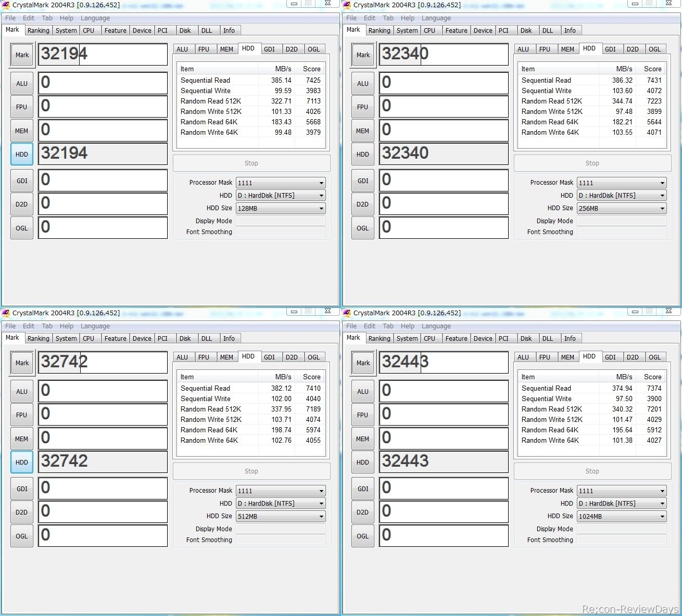Click the CrystalMark title icon in the 32742 window
This screenshot has width=682, height=616.
pos(6,313)
